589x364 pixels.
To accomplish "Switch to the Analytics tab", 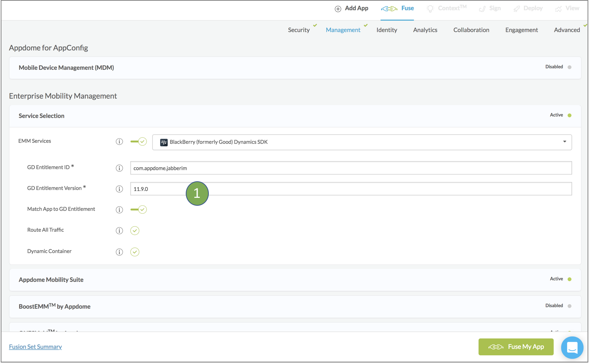I will pos(425,30).
